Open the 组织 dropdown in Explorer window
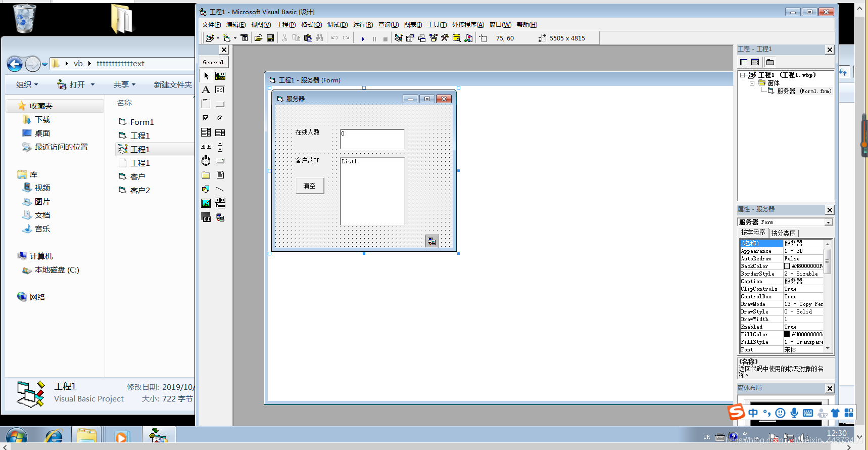This screenshot has height=450, width=868. coord(27,84)
